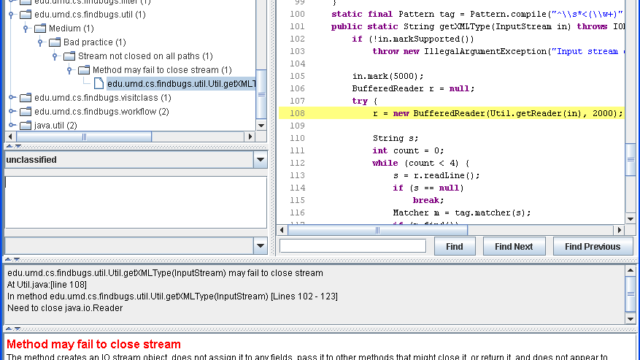Collapse the Bad practice (1) node toggle
This screenshot has width=640, height=360.
pos(40,42)
